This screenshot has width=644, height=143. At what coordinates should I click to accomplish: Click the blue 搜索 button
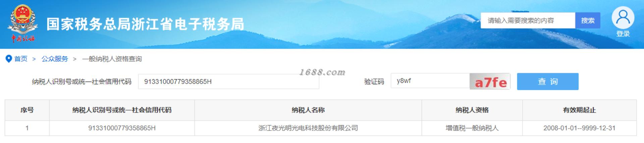coord(588,20)
